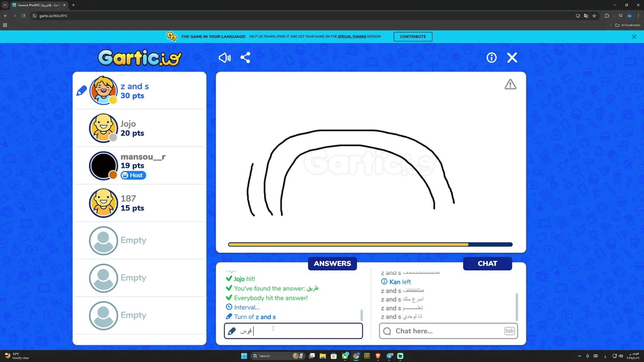Screen dimensions: 644x362
Task: Click the pencil drawer indicator beside z and s
Action: pos(82,91)
